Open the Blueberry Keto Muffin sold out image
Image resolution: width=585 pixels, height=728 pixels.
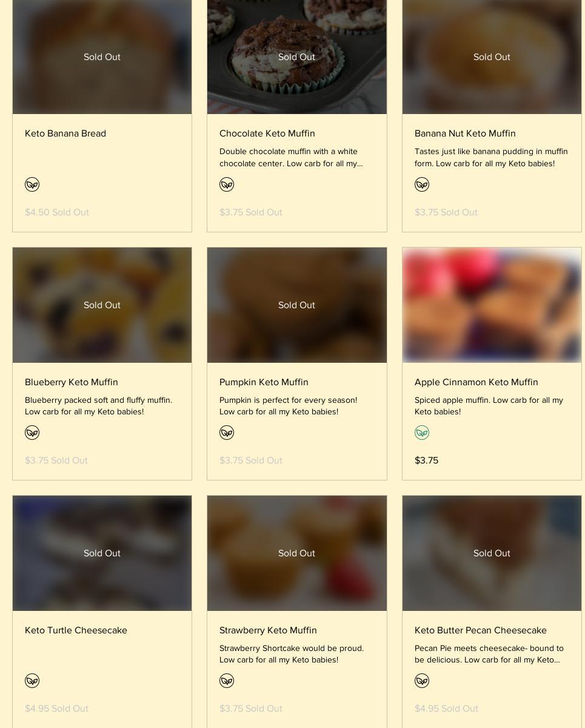[x=102, y=305]
